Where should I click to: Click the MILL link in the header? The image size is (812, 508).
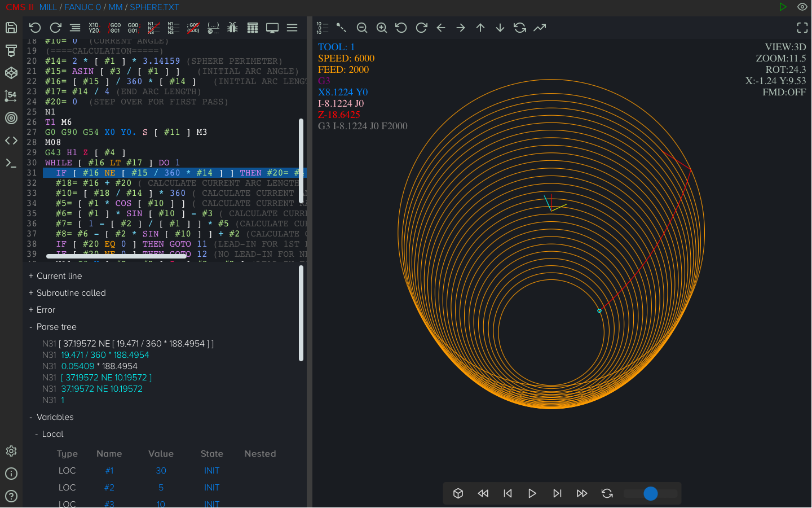pos(48,7)
